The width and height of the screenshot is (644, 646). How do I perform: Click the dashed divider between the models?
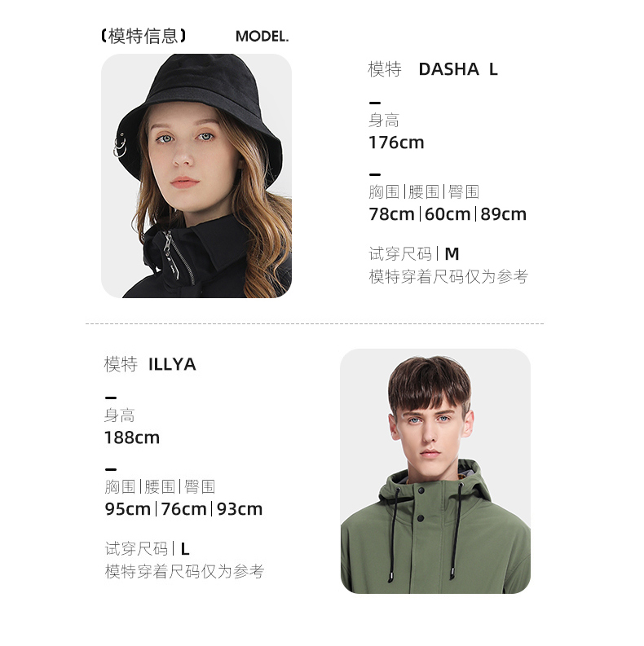[x=315, y=324]
